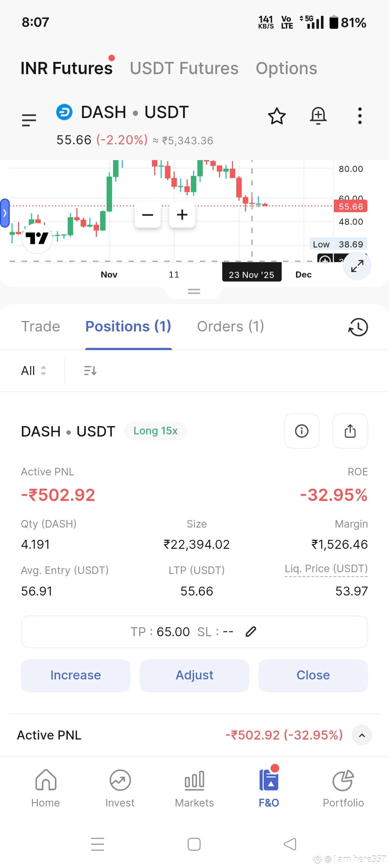Open the Portfolio navigation tab
Image resolution: width=389 pixels, height=868 pixels.
point(343,789)
